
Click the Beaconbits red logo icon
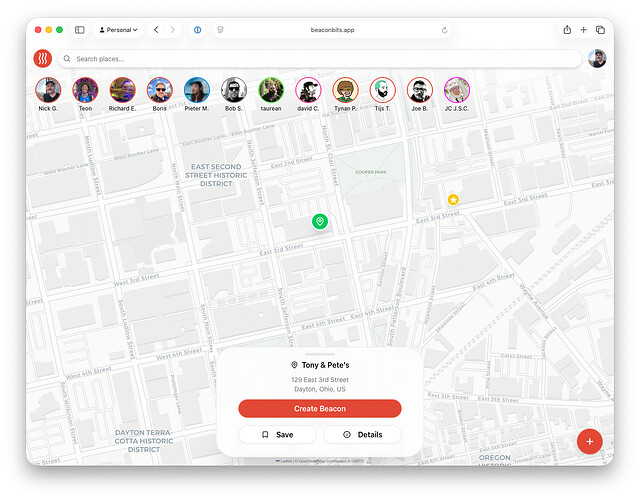pos(42,59)
